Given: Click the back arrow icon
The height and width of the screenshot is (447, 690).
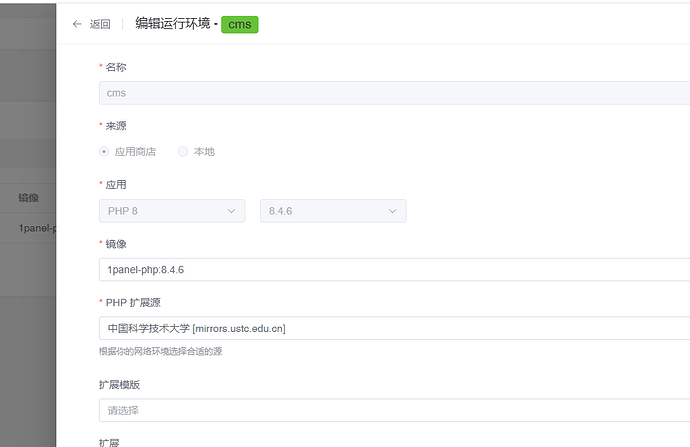Looking at the screenshot, I should pyautogui.click(x=77, y=24).
